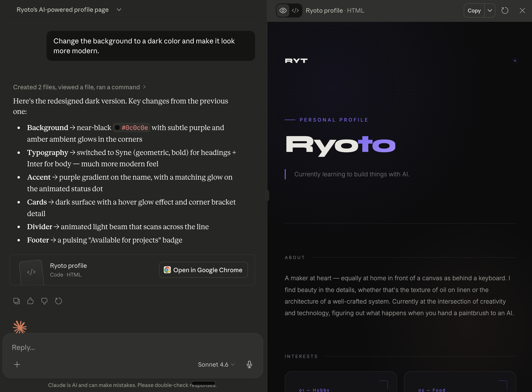
Task: Give thumbs down to the response
Action: (x=44, y=301)
